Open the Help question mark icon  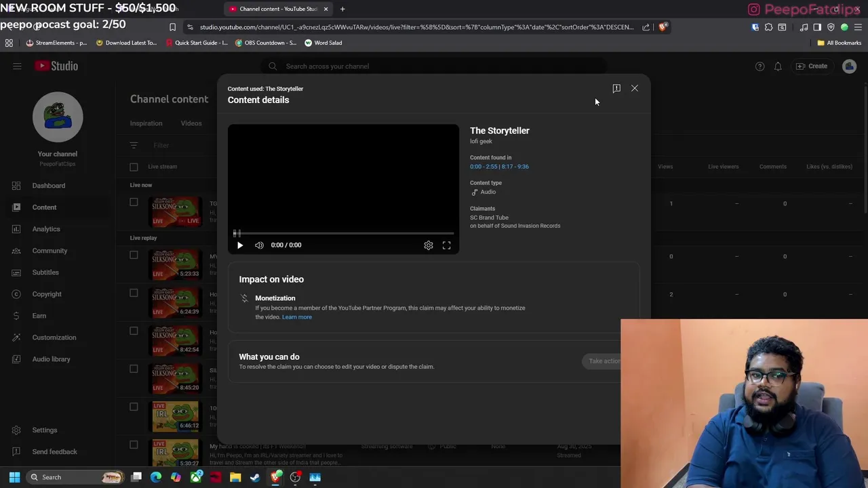coord(759,66)
